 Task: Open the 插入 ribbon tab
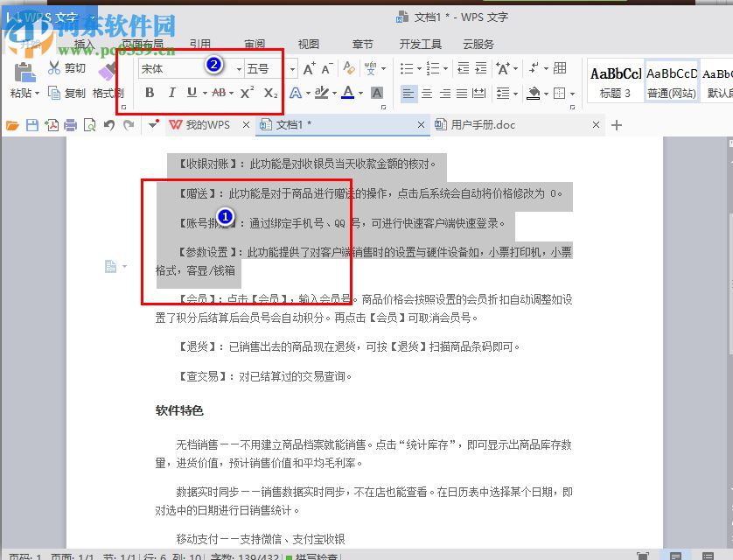[x=83, y=43]
